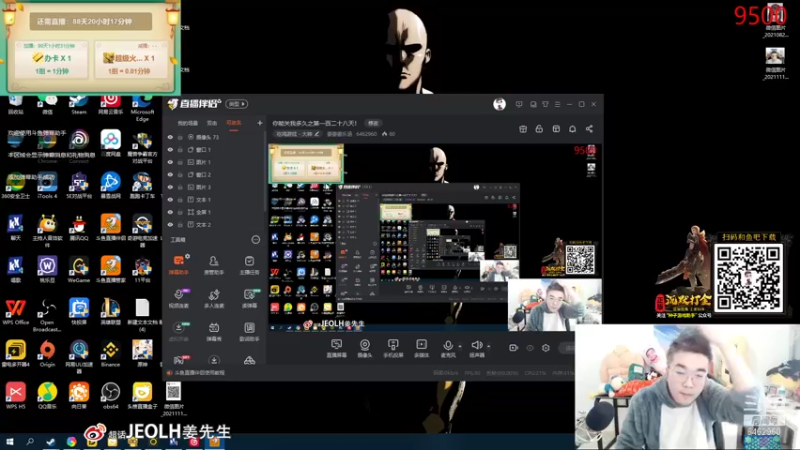Image resolution: width=800 pixels, height=450 pixels.
Task: Collapse the 工具箱 toolbox panel
Action: [x=256, y=239]
